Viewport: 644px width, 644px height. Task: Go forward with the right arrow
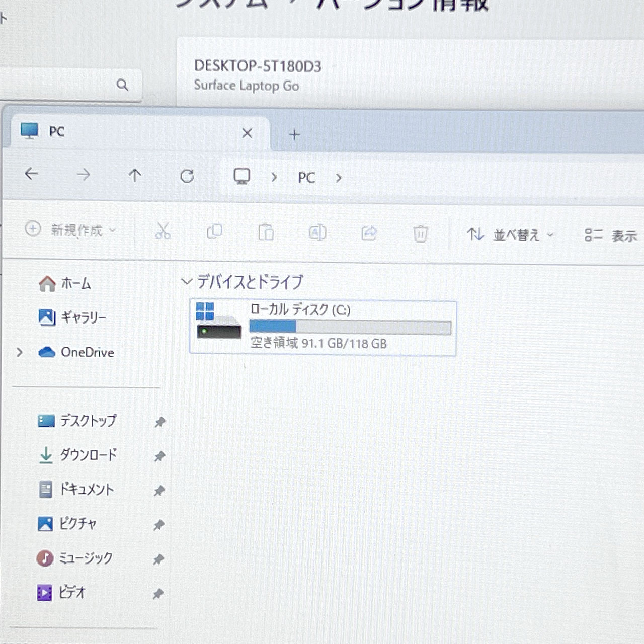[84, 175]
